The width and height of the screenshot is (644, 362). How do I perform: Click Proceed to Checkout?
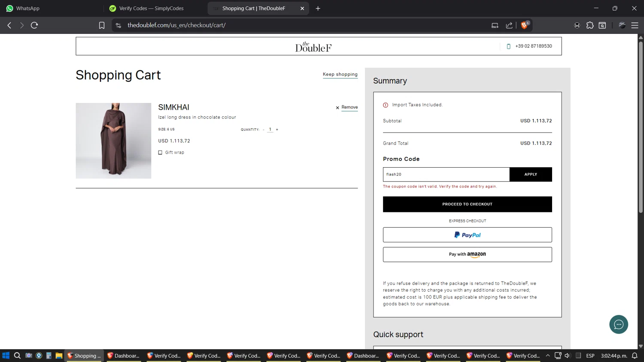(467, 204)
